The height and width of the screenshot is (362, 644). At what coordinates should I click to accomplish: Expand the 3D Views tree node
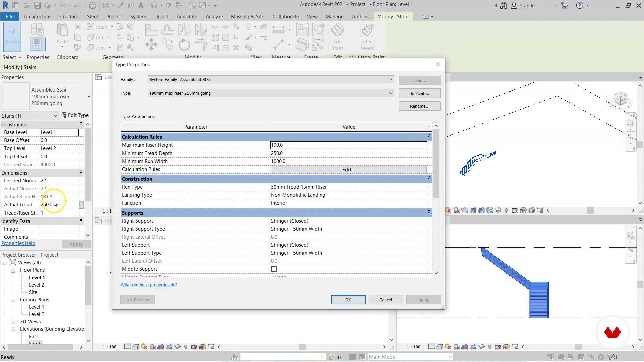pyautogui.click(x=13, y=322)
